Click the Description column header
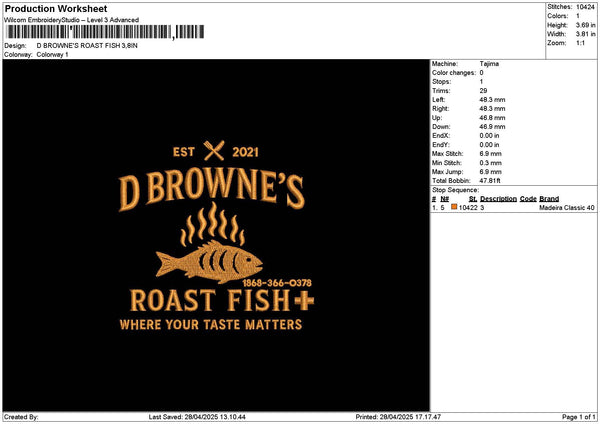 coord(498,199)
